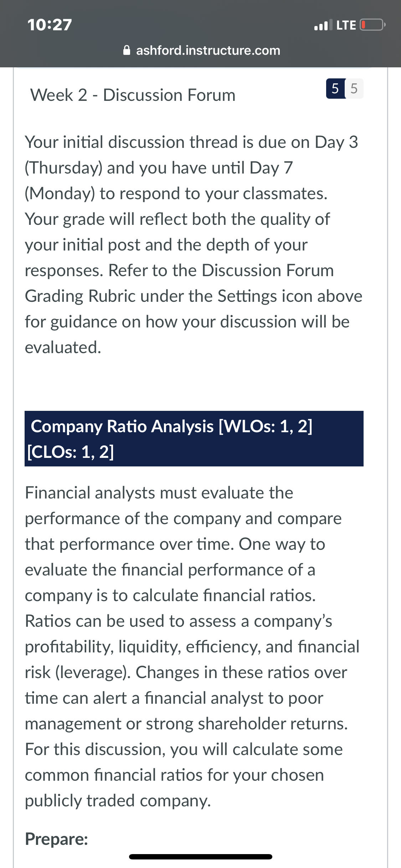
Task: Tap the low battery icon
Action: click(372, 25)
